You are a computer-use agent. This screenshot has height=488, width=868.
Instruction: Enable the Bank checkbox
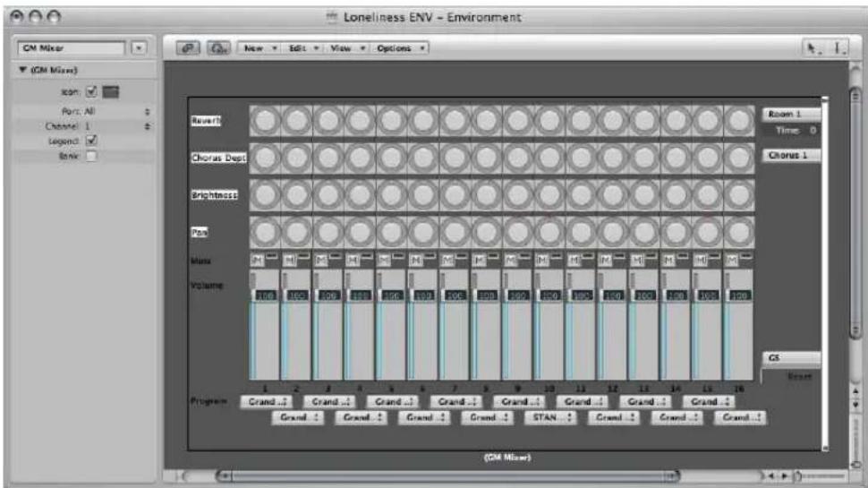91,156
